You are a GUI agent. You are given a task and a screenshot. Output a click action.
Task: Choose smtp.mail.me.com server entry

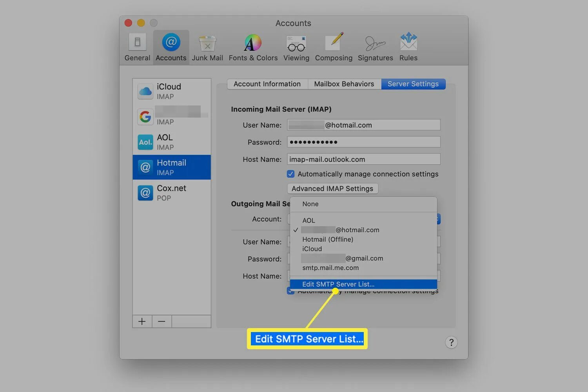tap(363, 268)
